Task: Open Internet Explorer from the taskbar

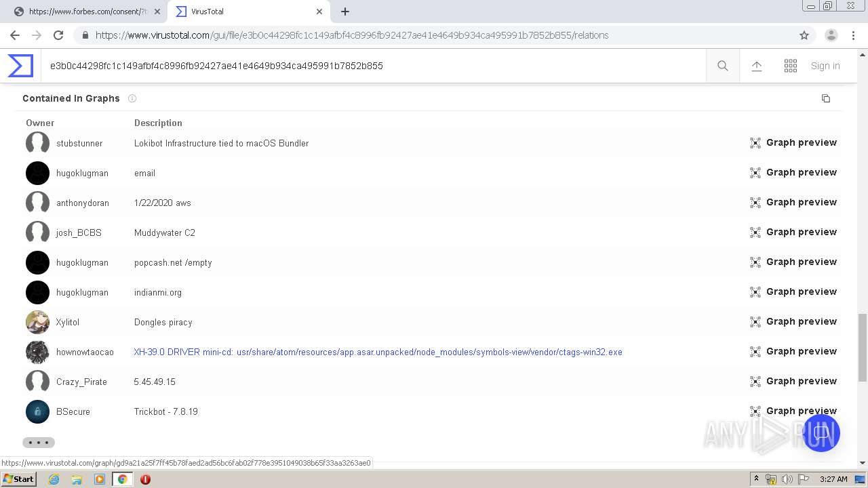Action: coord(54,479)
